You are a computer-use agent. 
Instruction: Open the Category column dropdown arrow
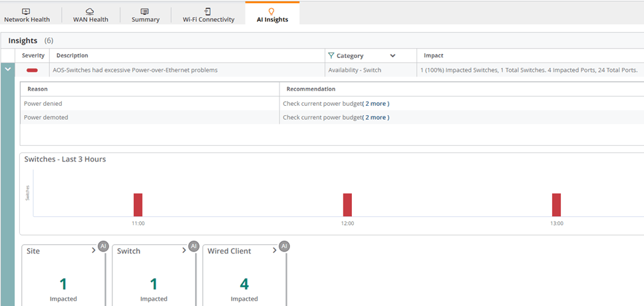(393, 56)
